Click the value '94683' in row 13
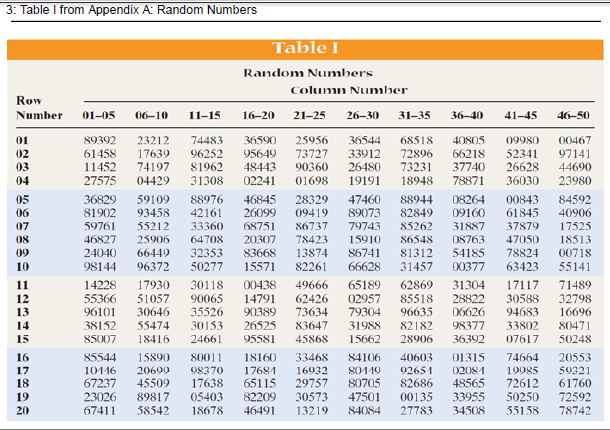The height and width of the screenshot is (430, 610). coord(522,312)
